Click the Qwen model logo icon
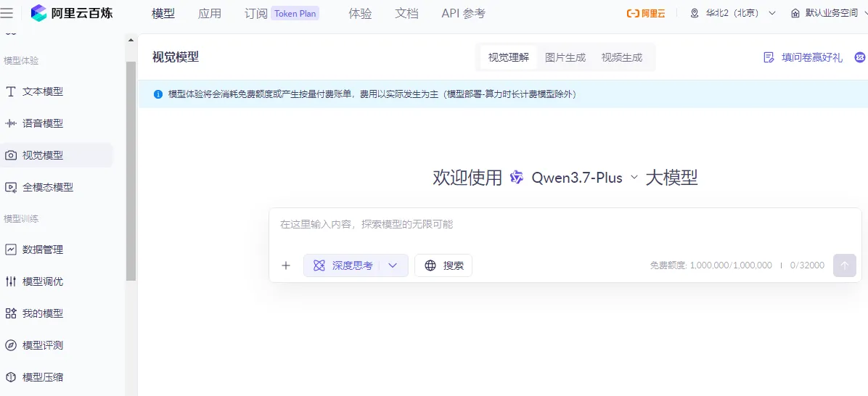 click(x=517, y=178)
